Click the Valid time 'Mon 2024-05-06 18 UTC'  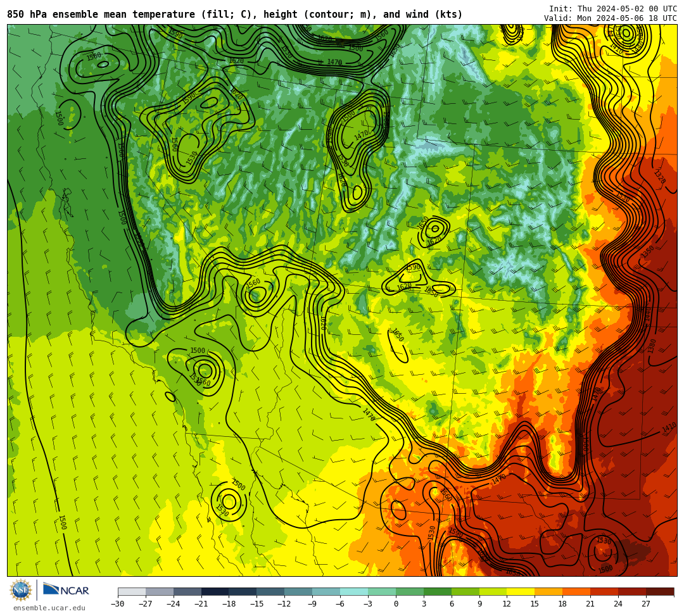[627, 18]
